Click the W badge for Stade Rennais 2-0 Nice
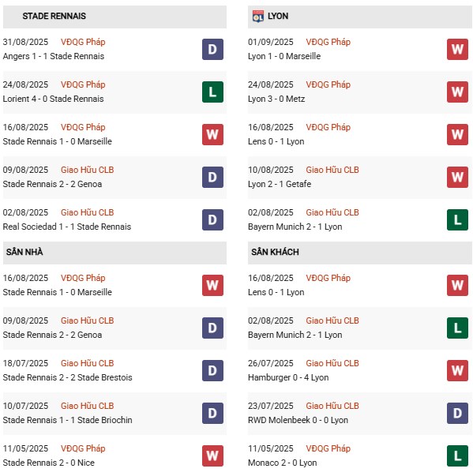The image size is (473, 476). [x=213, y=455]
